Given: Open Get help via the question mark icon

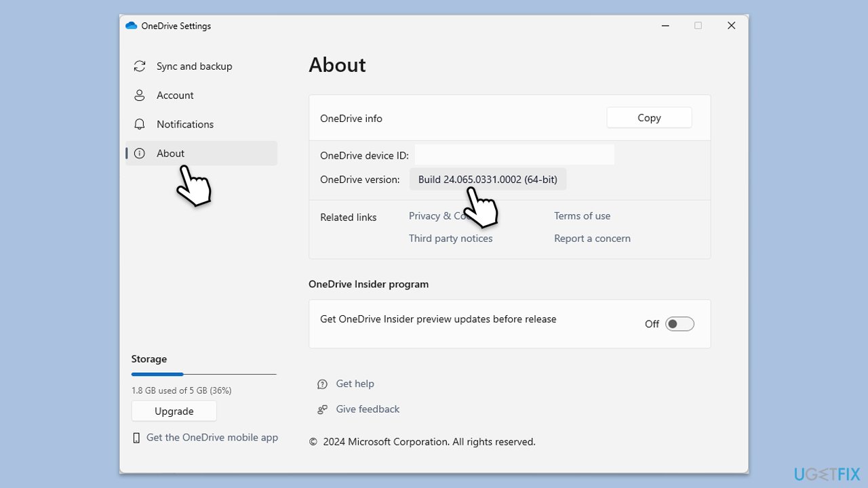Looking at the screenshot, I should (321, 384).
